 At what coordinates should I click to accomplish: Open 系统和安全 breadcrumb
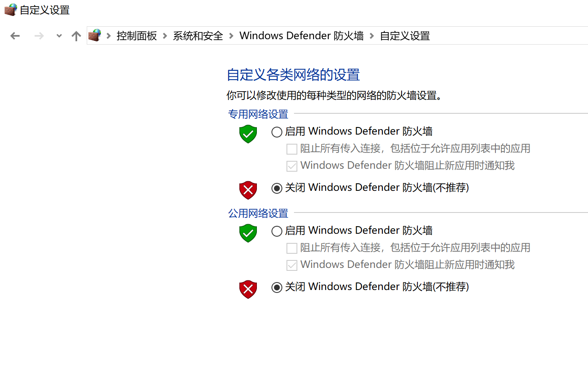coord(198,36)
